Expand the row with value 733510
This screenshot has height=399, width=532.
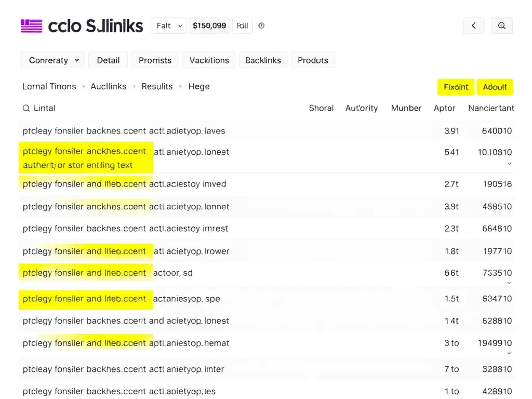[509, 283]
